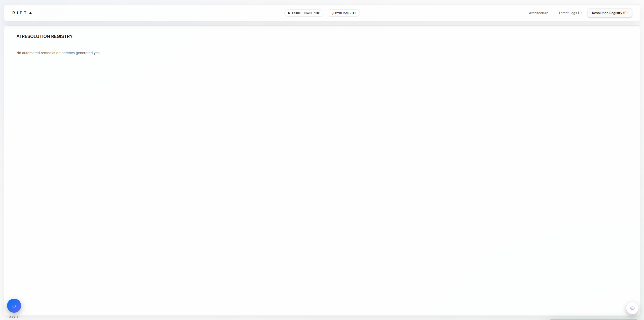Image resolution: width=644 pixels, height=320 pixels.
Task: Open the blue AEGIS hexagon assistant button
Action: pos(14,306)
